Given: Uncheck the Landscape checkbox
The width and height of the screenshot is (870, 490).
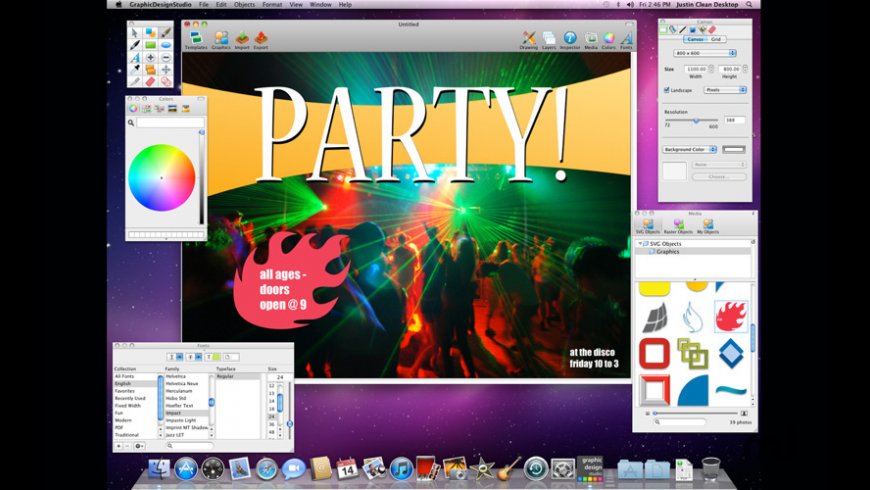Looking at the screenshot, I should (x=667, y=90).
